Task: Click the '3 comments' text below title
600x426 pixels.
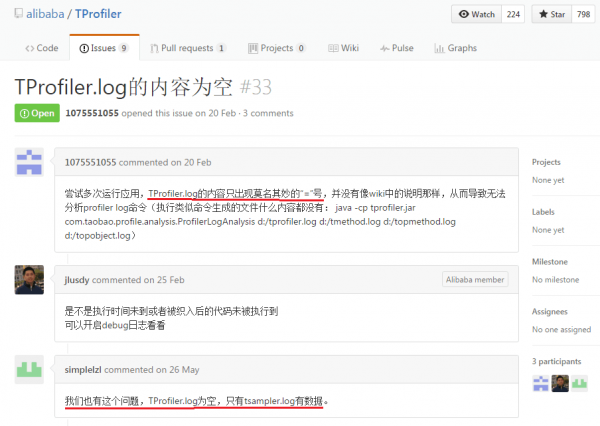Action: (268, 113)
